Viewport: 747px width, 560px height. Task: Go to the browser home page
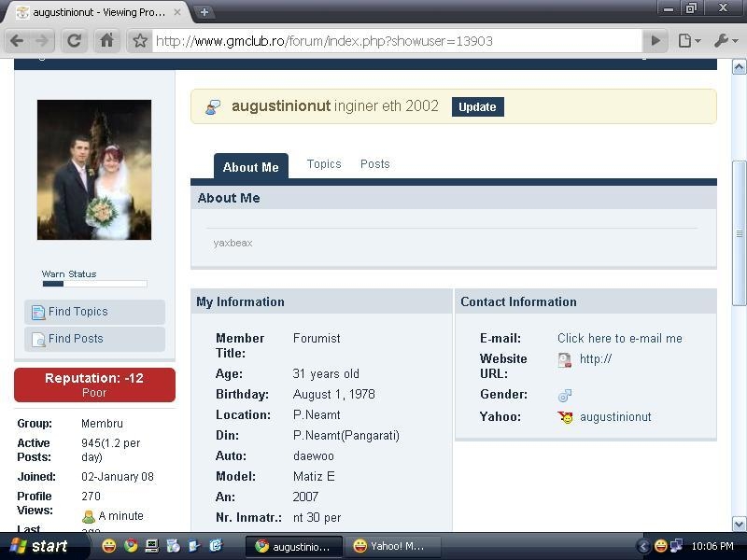coord(106,41)
